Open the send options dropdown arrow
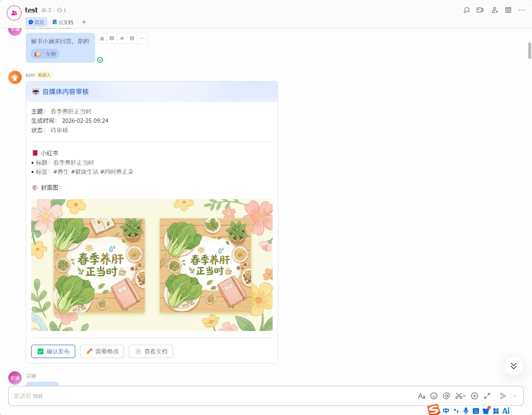 tap(515, 396)
